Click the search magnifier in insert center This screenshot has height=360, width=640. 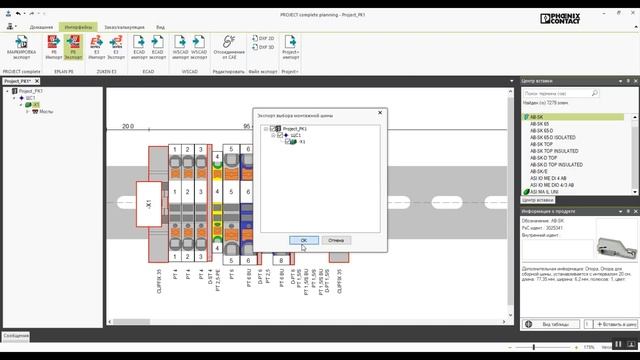point(595,93)
